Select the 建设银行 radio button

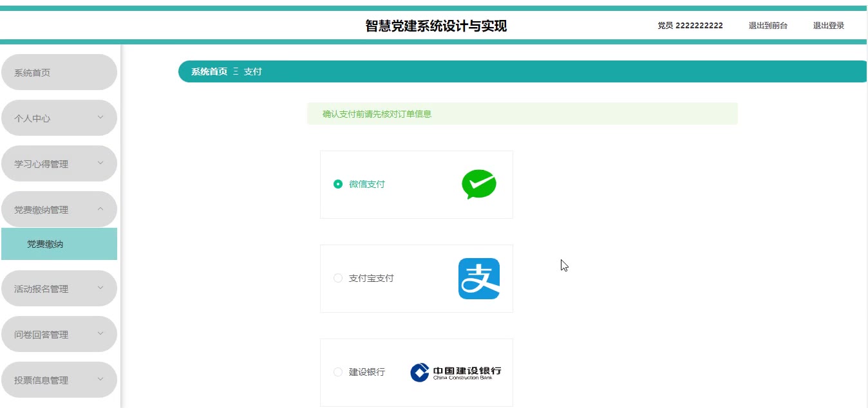[x=338, y=372]
